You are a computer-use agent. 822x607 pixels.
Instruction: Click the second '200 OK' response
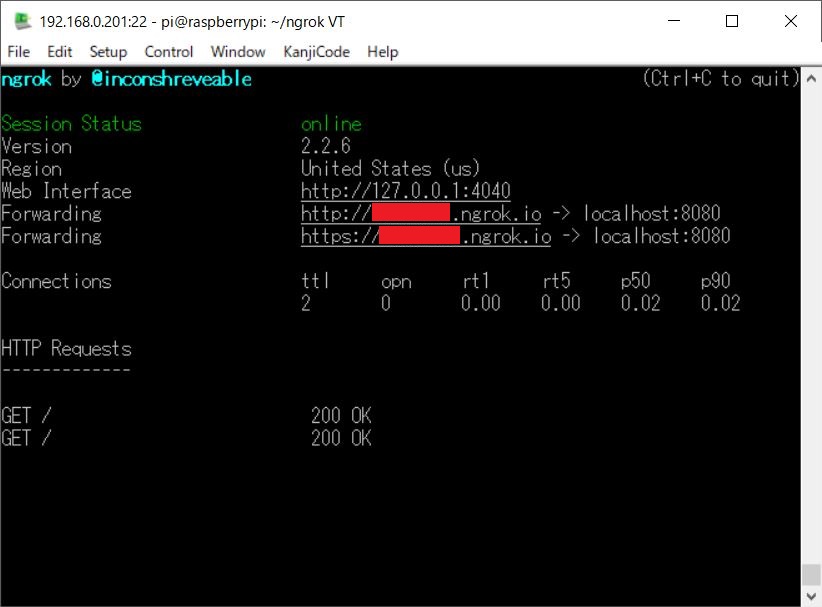(x=341, y=438)
